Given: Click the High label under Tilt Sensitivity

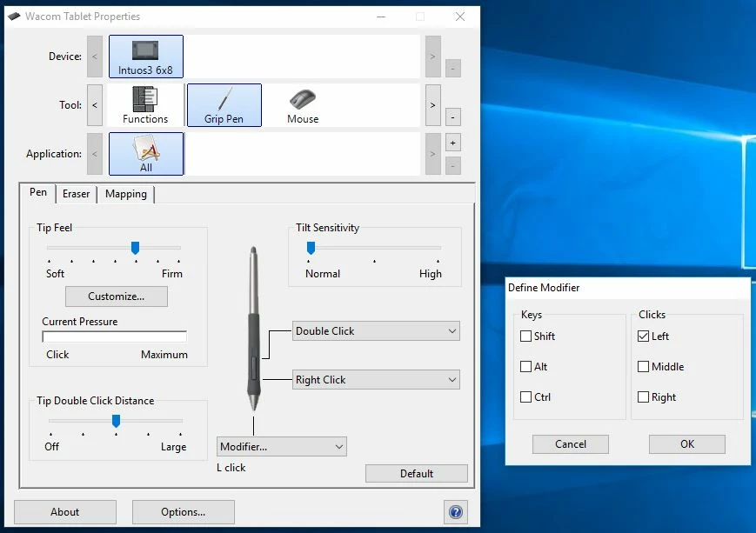Looking at the screenshot, I should click(x=431, y=274).
